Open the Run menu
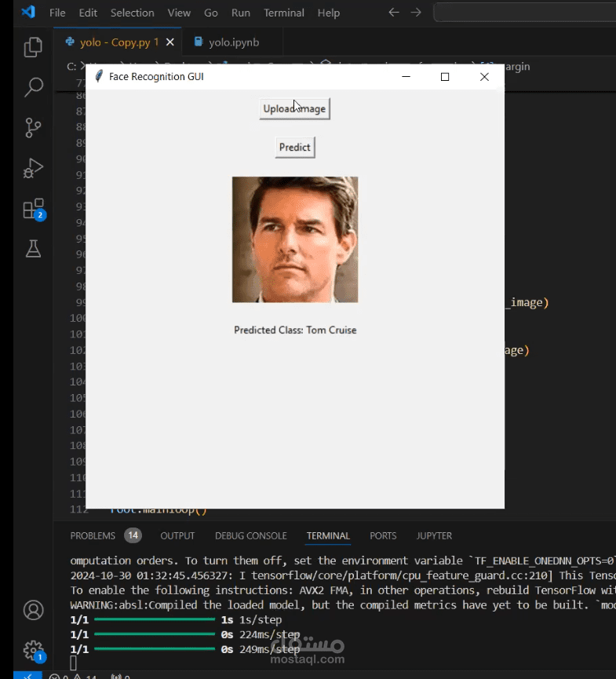This screenshot has height=679, width=616. [241, 13]
